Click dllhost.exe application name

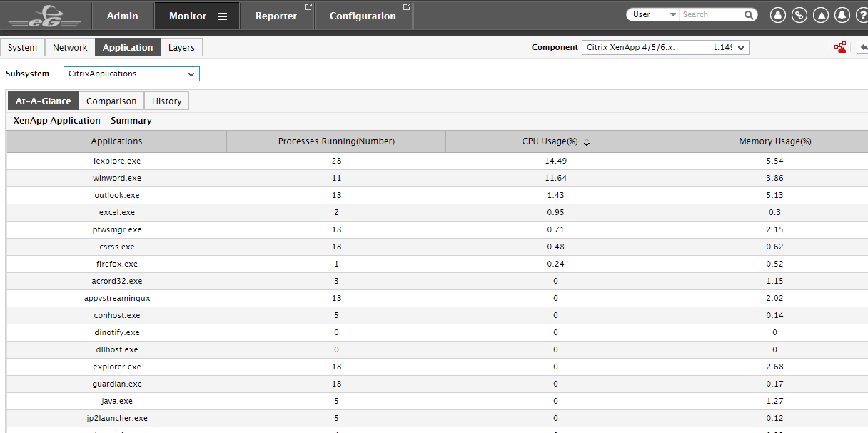point(117,349)
